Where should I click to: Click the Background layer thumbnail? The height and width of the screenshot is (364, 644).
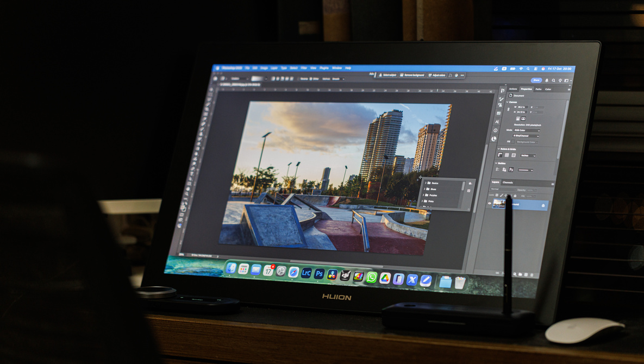click(x=500, y=204)
